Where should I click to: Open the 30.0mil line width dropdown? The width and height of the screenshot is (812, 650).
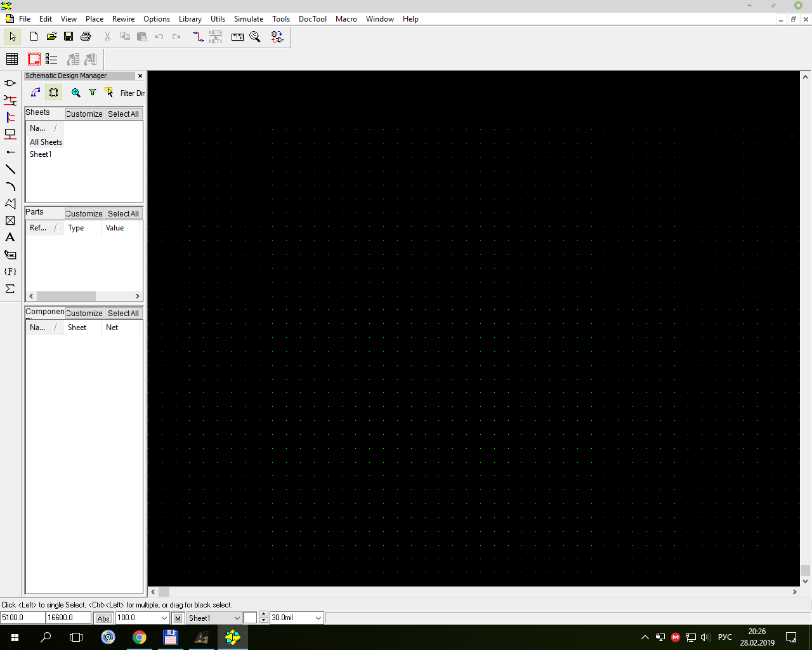(x=318, y=618)
